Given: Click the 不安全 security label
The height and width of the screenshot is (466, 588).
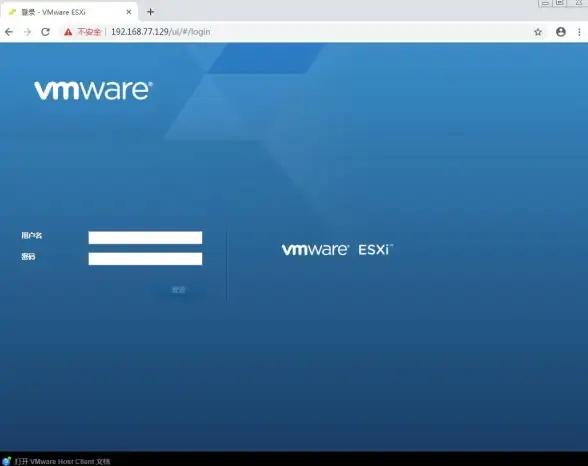Looking at the screenshot, I should coord(89,32).
